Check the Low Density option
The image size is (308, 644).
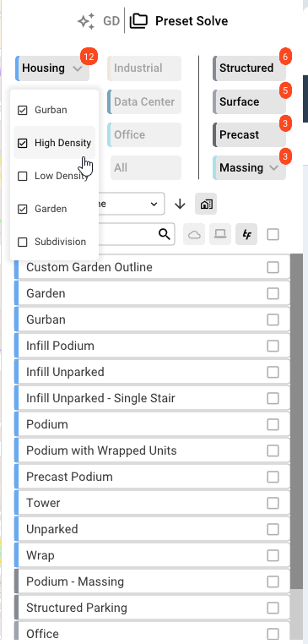tap(23, 176)
